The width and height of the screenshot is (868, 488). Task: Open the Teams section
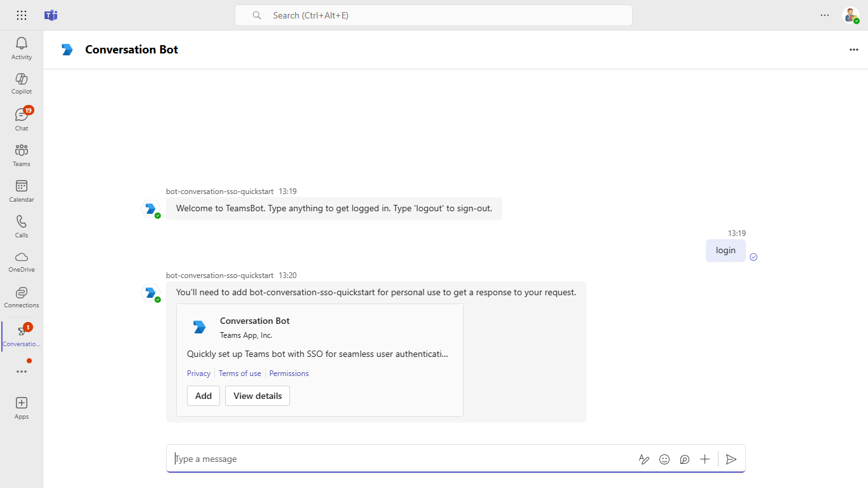point(22,155)
